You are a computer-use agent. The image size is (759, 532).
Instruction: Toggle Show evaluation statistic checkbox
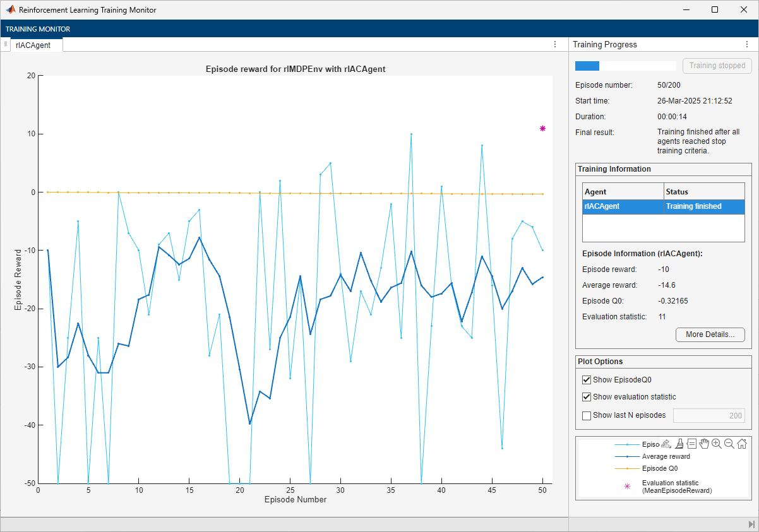[x=587, y=397]
